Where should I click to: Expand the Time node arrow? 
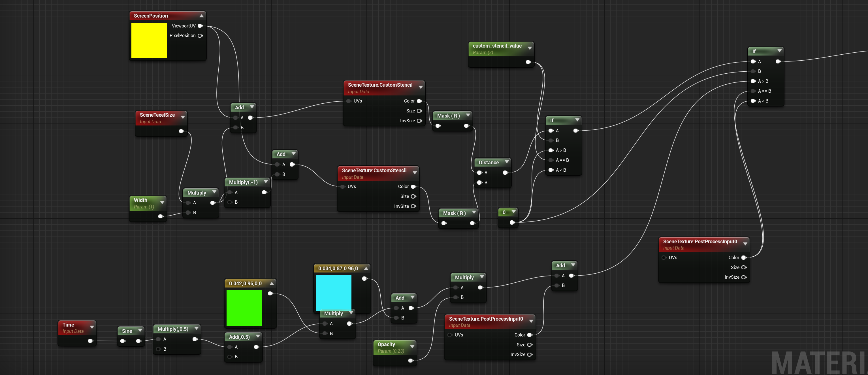pyautogui.click(x=92, y=327)
